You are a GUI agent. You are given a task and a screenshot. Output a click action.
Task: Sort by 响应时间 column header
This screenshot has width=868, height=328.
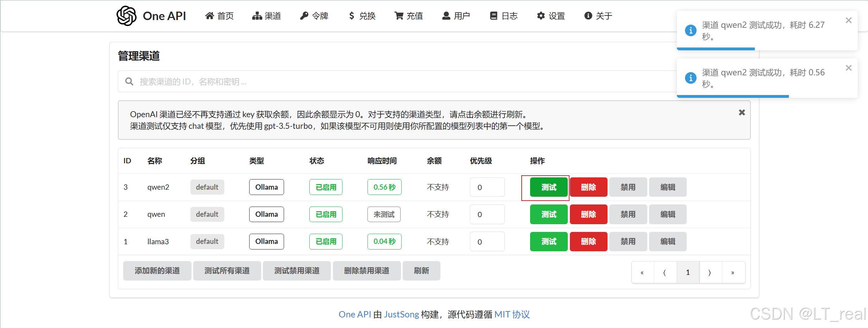[x=382, y=161]
